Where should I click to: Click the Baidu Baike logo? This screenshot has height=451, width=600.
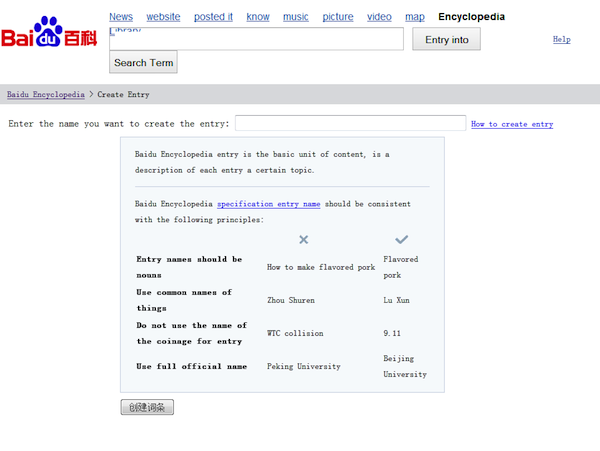click(x=49, y=32)
